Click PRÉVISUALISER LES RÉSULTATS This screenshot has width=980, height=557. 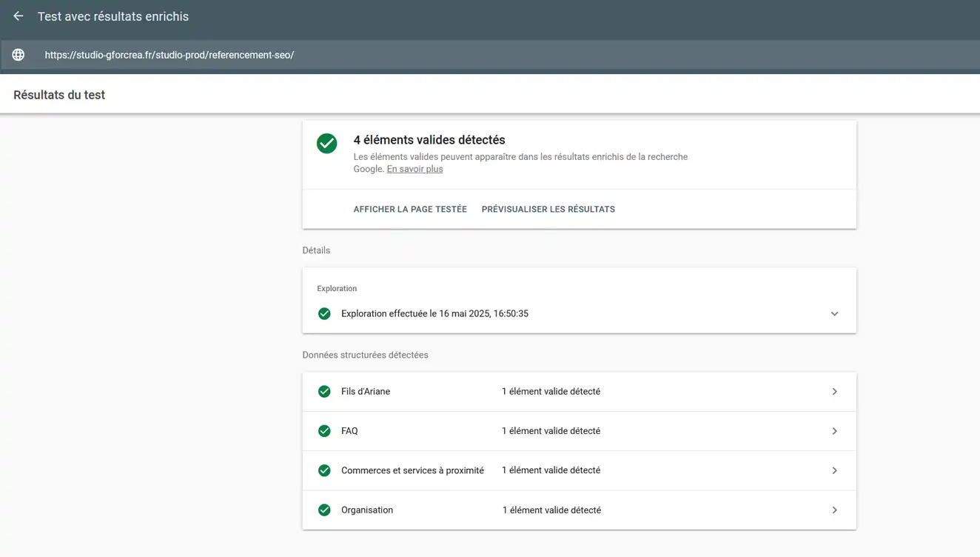(x=548, y=209)
